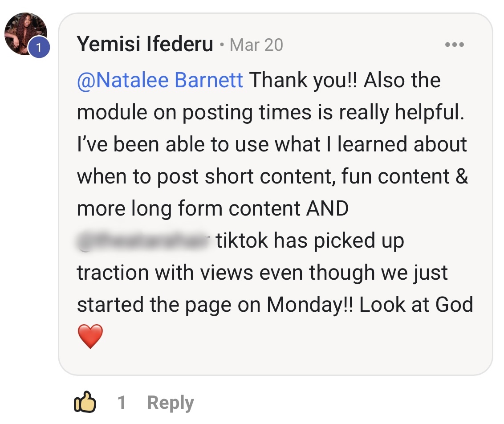The width and height of the screenshot is (504, 424).
Task: Click the word Monday!! in comment
Action: (309, 304)
